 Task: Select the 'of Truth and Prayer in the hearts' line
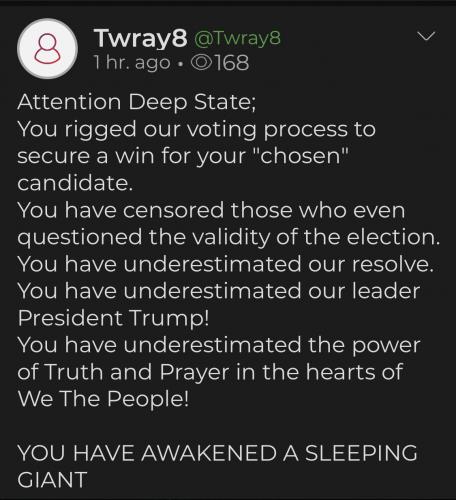click(x=210, y=372)
